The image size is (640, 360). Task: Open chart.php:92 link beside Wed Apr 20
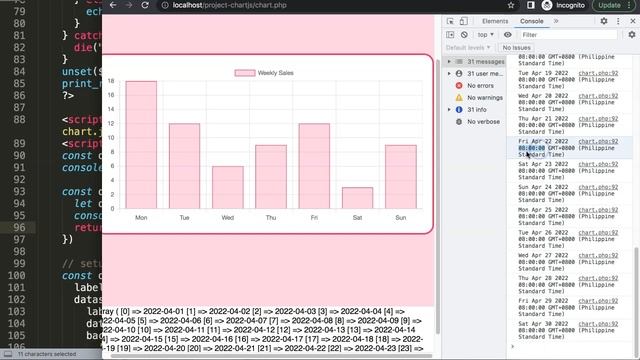pos(598,96)
